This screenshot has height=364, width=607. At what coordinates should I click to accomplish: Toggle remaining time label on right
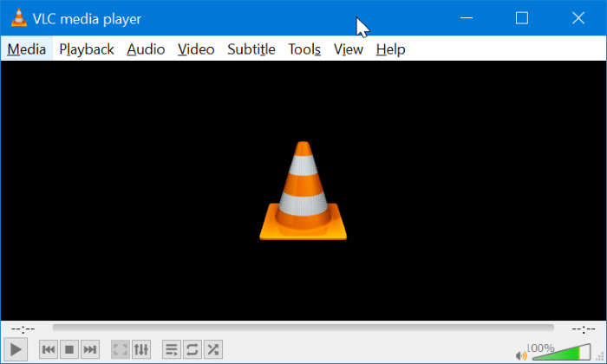pyautogui.click(x=584, y=329)
